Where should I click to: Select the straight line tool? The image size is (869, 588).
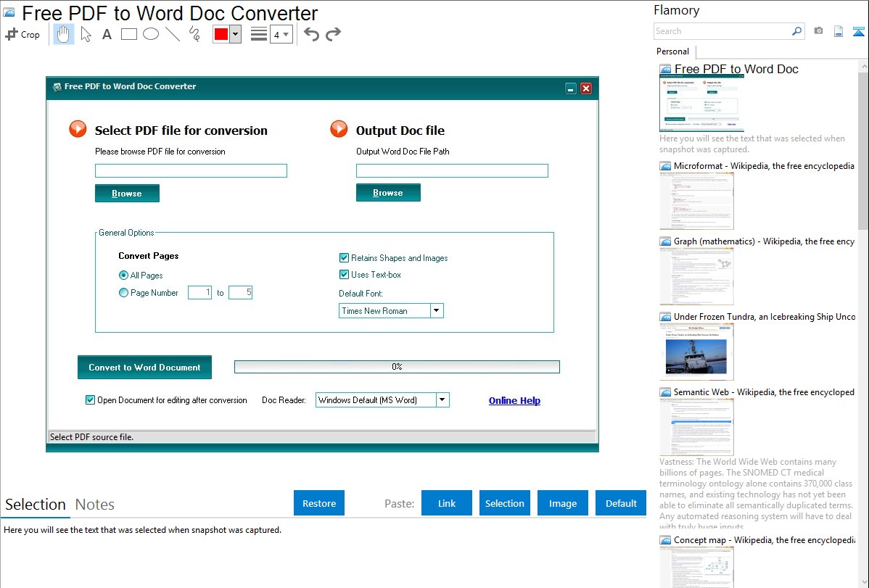pyautogui.click(x=172, y=34)
